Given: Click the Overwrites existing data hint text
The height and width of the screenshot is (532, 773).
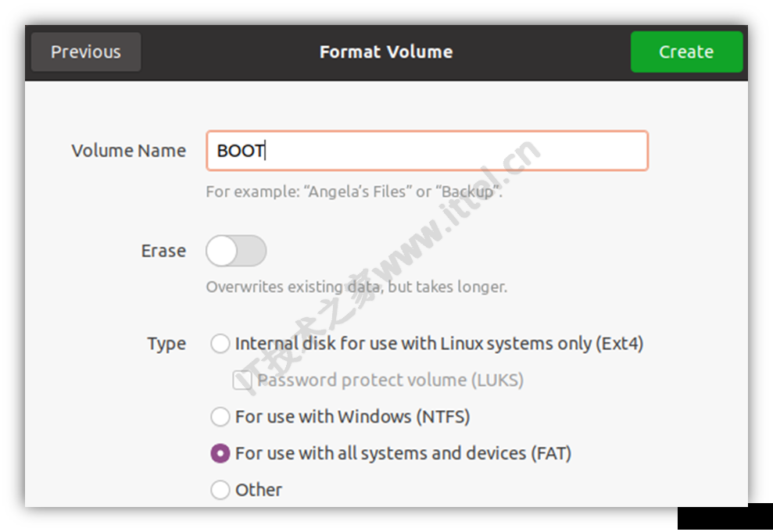Looking at the screenshot, I should pos(356,287).
